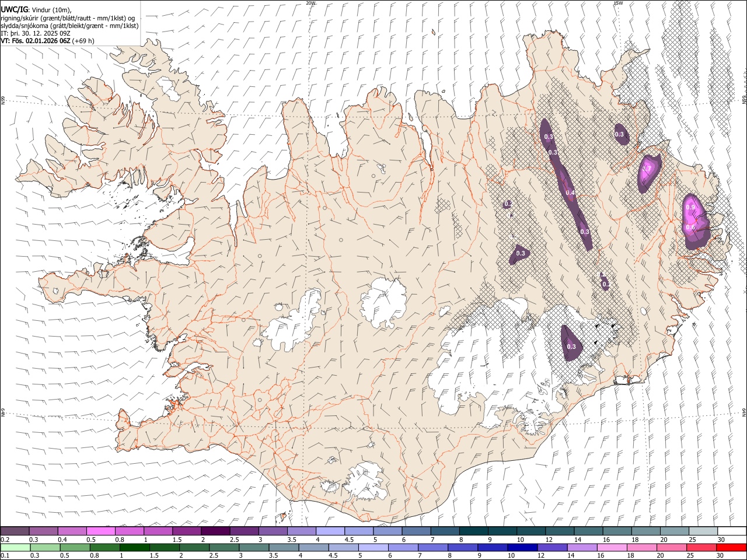Click the 0.7 snowfall value label
747x560 pixels.
[x=647, y=169]
